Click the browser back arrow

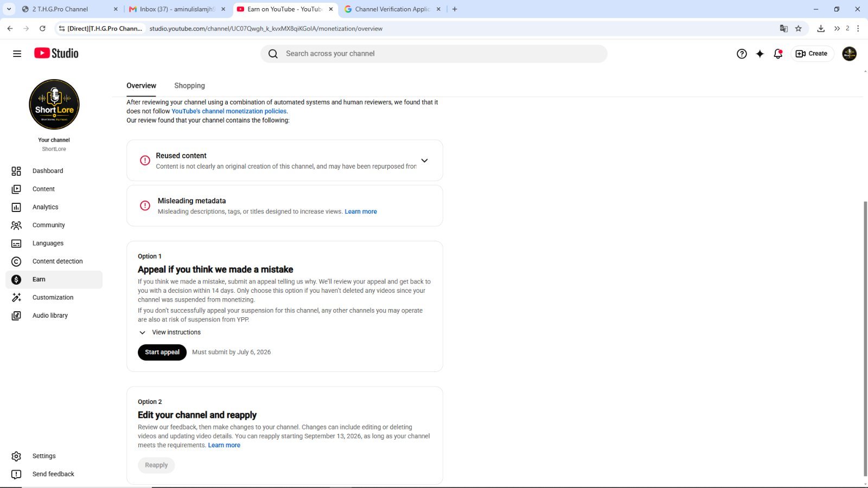(10, 29)
